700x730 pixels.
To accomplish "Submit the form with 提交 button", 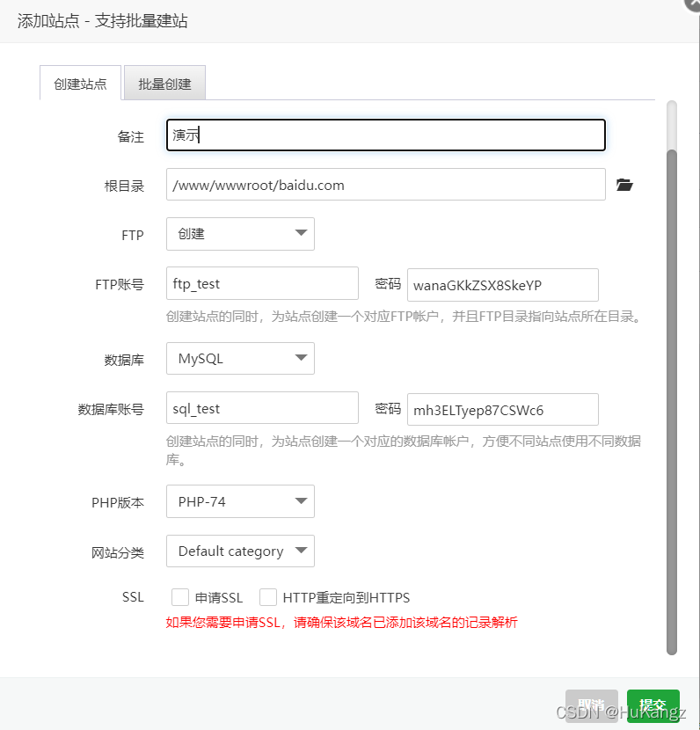I will click(653, 705).
